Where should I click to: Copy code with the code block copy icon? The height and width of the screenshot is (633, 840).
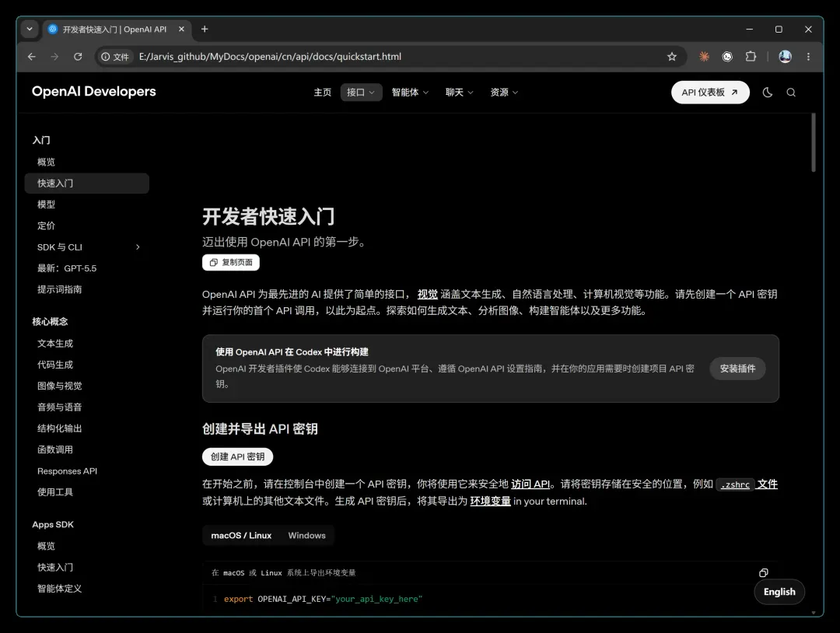764,573
